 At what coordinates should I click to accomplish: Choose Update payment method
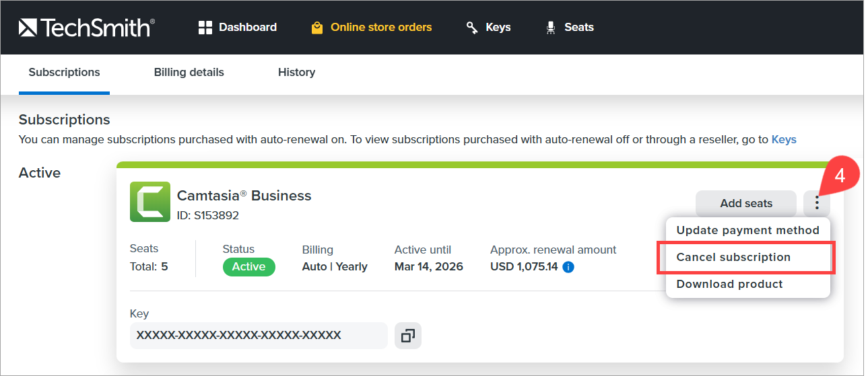[747, 230]
